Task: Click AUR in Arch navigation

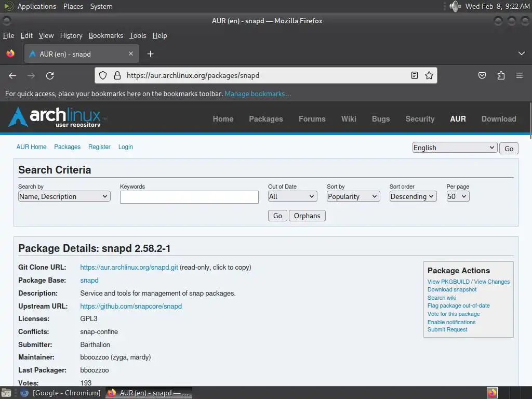Action: click(x=458, y=119)
